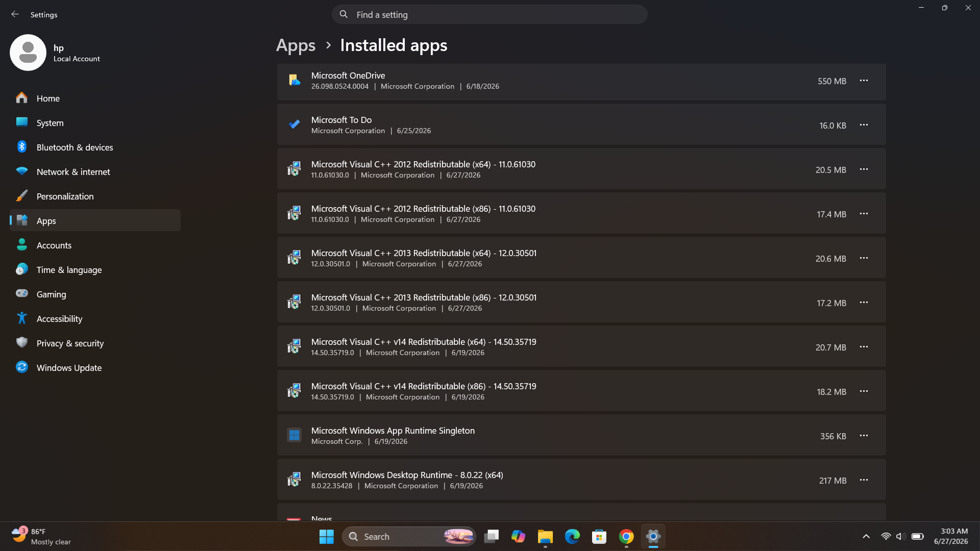Launch Google Chrome from the taskbar

[626, 537]
